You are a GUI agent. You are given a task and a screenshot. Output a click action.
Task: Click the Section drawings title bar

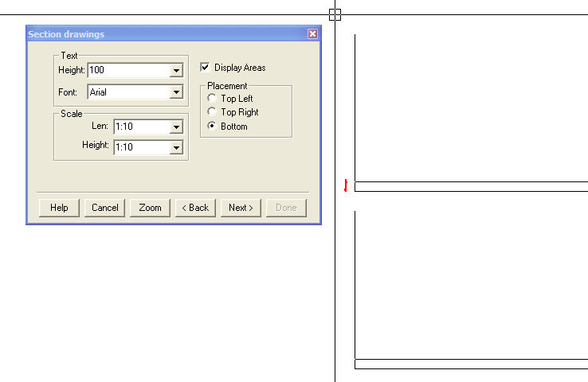pyautogui.click(x=159, y=34)
